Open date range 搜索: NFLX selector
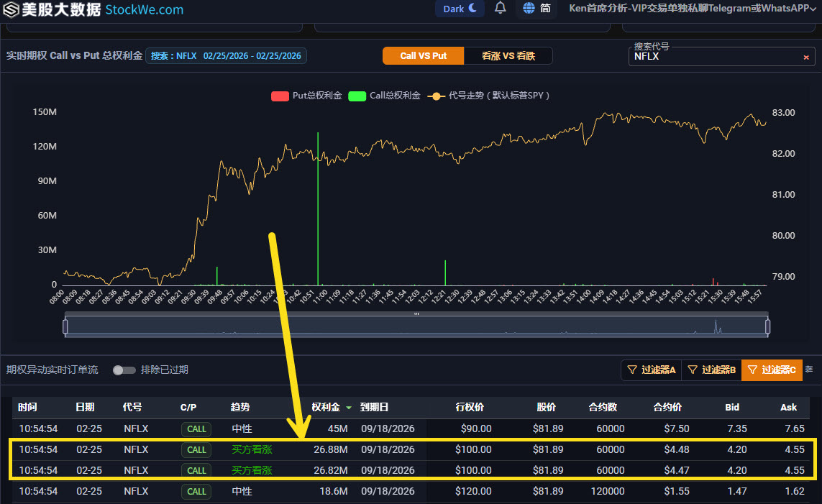 [226, 56]
